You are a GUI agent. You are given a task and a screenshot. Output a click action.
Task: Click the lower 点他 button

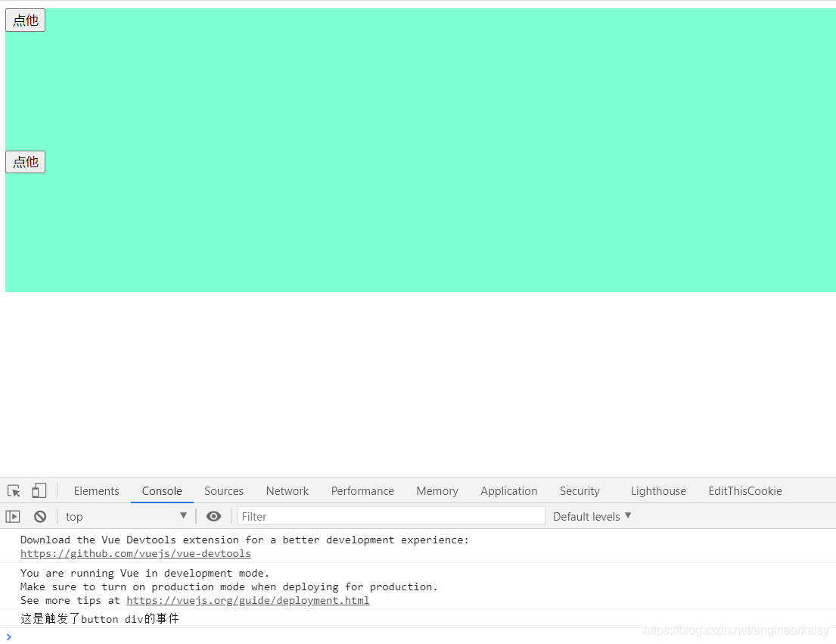pyautogui.click(x=25, y=162)
